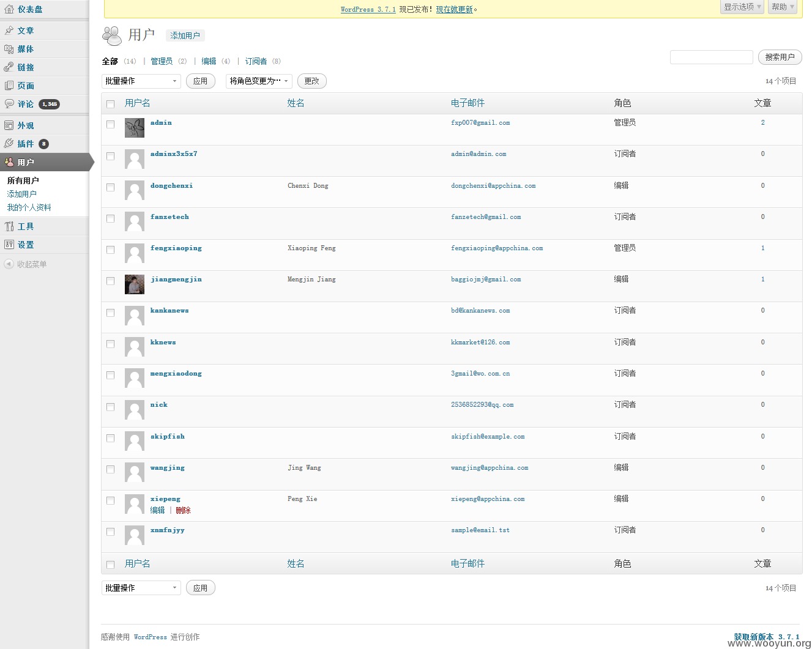
Task: Sort by 用户名 column in table footer
Action: point(138,563)
